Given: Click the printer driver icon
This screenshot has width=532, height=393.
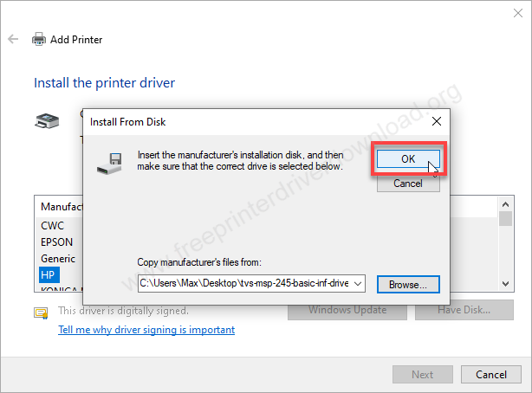Looking at the screenshot, I should (47, 122).
